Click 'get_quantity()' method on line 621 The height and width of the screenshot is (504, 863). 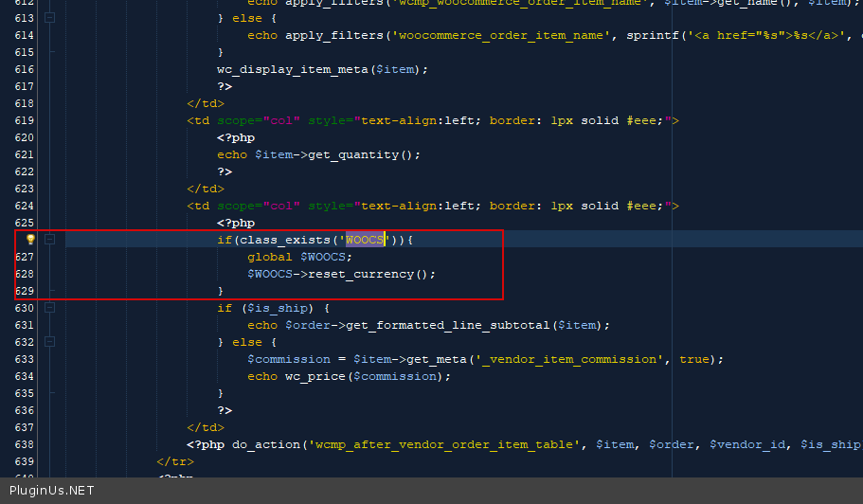pyautogui.click(x=360, y=154)
